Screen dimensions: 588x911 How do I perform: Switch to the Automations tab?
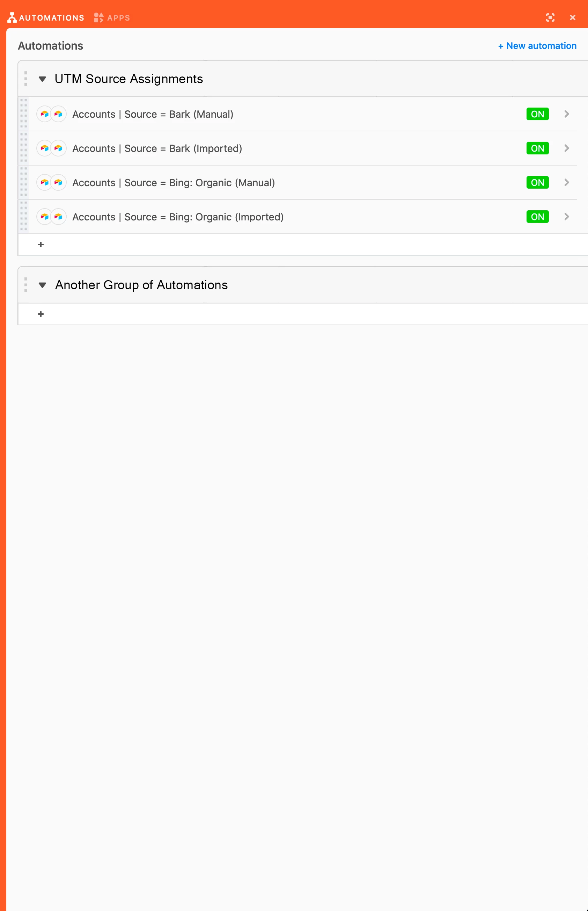click(x=46, y=17)
